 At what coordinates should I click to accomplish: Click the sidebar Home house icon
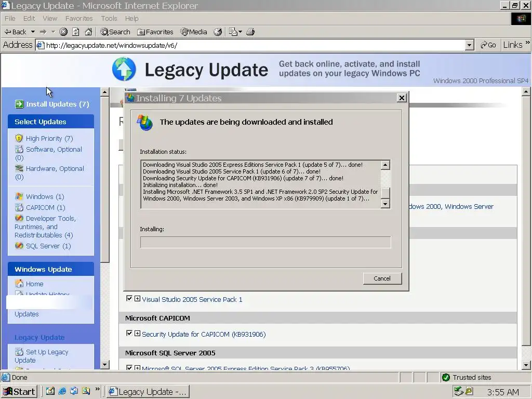tap(19, 284)
